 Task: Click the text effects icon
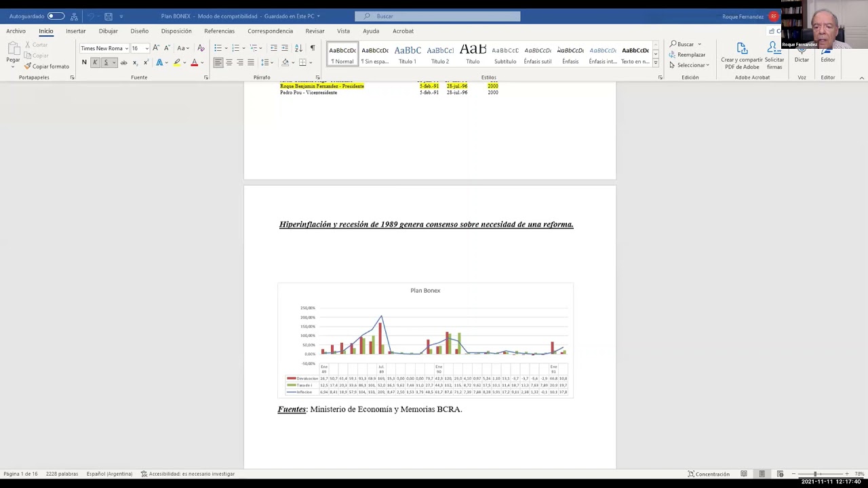160,62
